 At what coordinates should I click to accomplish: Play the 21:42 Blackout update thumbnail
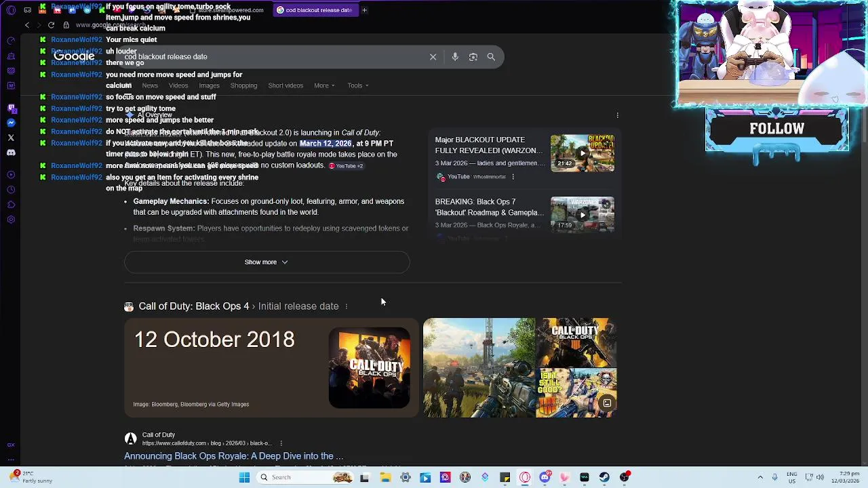click(x=583, y=153)
